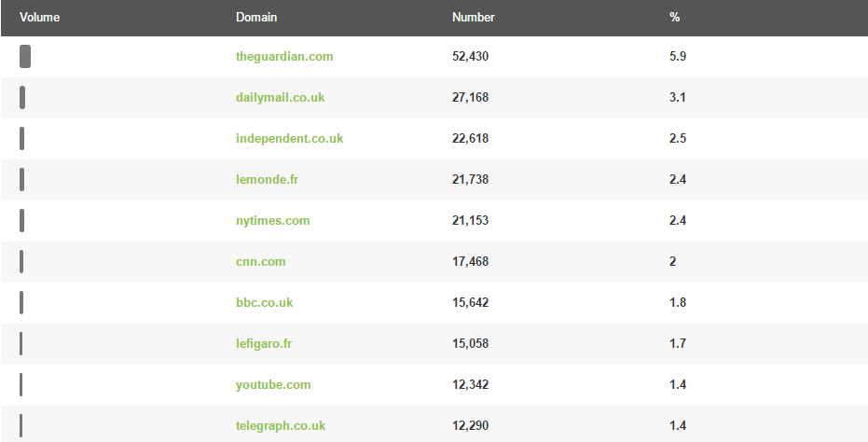Click the volume bar for cnn.com

pos(21,261)
